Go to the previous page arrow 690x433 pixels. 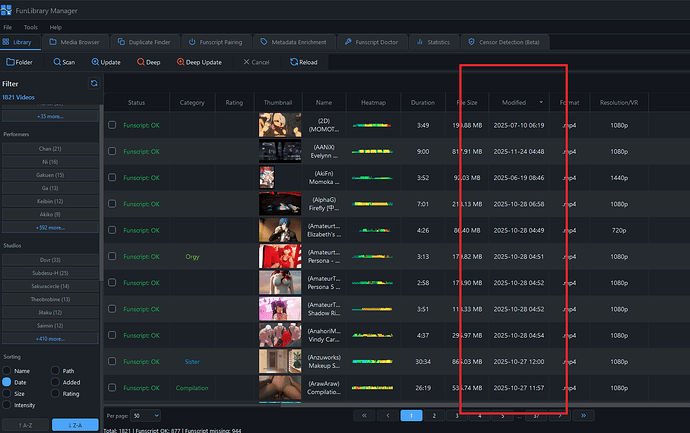(388, 415)
